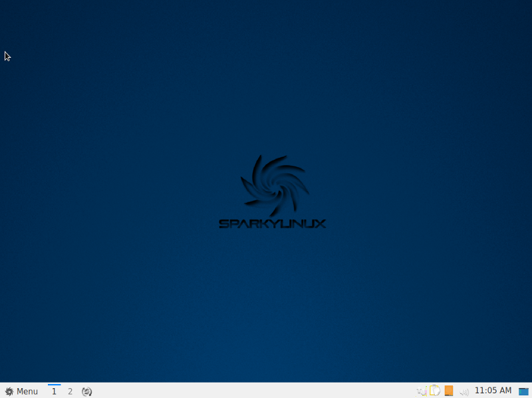Click the blue show desktop icon
Image resolution: width=532 pixels, height=398 pixels.
[x=523, y=391]
